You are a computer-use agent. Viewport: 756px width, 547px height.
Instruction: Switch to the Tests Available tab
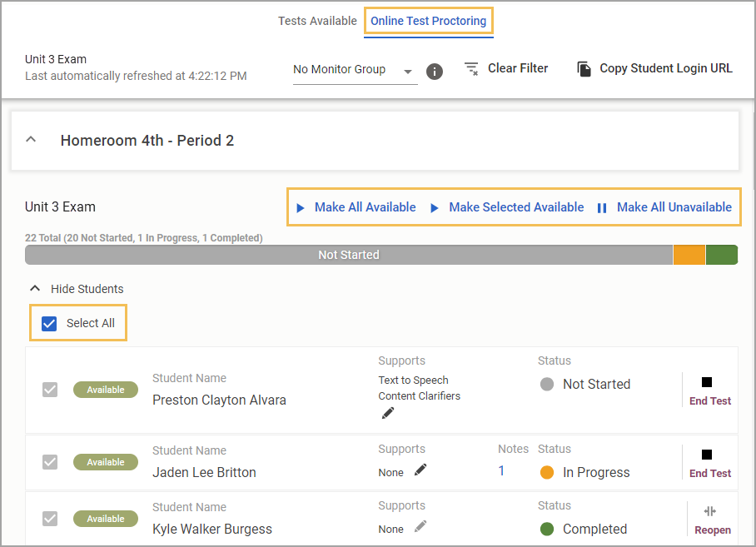[x=317, y=21]
